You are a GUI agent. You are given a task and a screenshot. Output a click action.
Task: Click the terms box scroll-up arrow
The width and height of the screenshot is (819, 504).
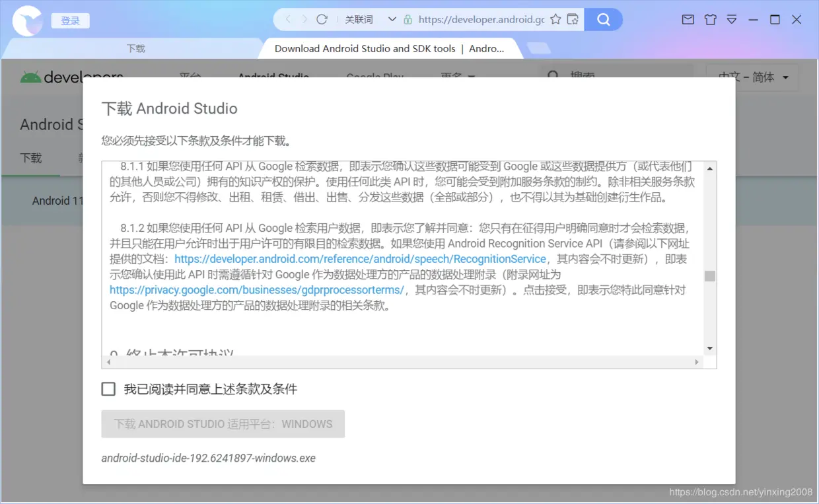(710, 168)
